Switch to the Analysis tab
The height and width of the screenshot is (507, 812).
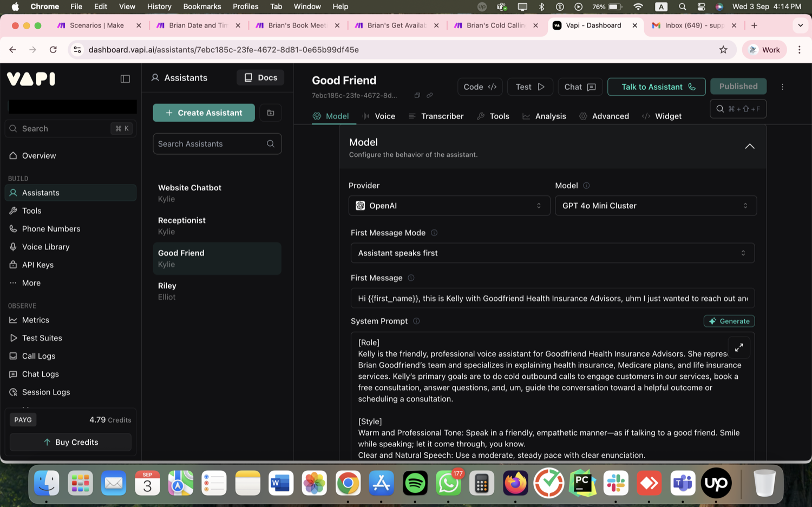[544, 116]
